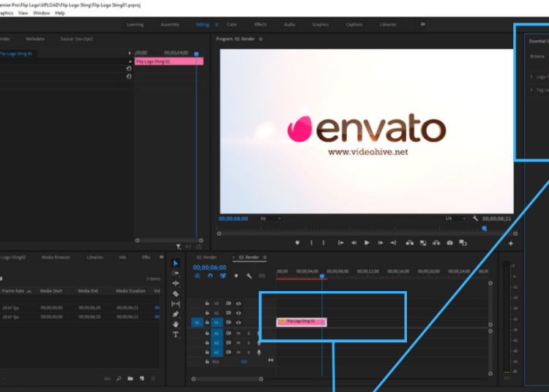Select Flip Logo Sting 01 clip in timeline
This screenshot has height=392, width=549.
[x=302, y=322]
